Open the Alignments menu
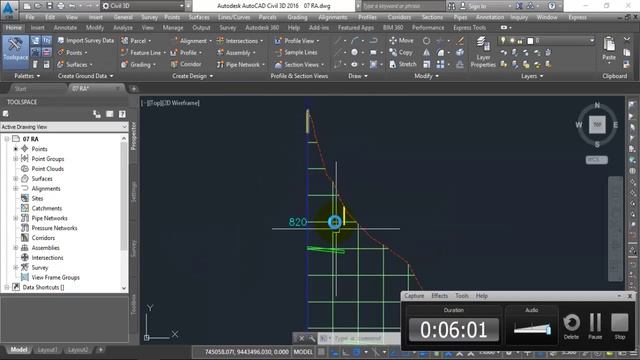640x360 pixels. coord(333,17)
